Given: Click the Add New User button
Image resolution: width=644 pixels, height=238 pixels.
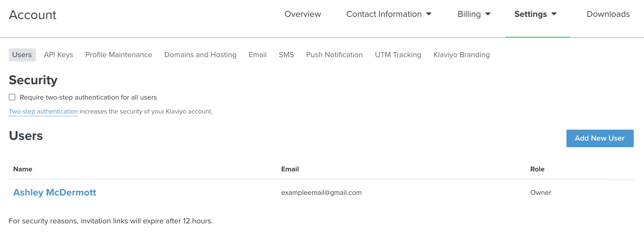Looking at the screenshot, I should 600,138.
